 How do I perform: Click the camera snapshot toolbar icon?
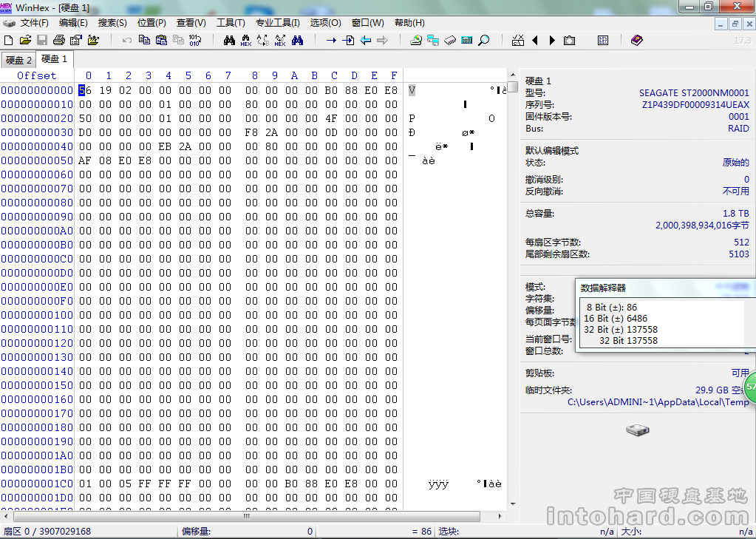click(569, 40)
